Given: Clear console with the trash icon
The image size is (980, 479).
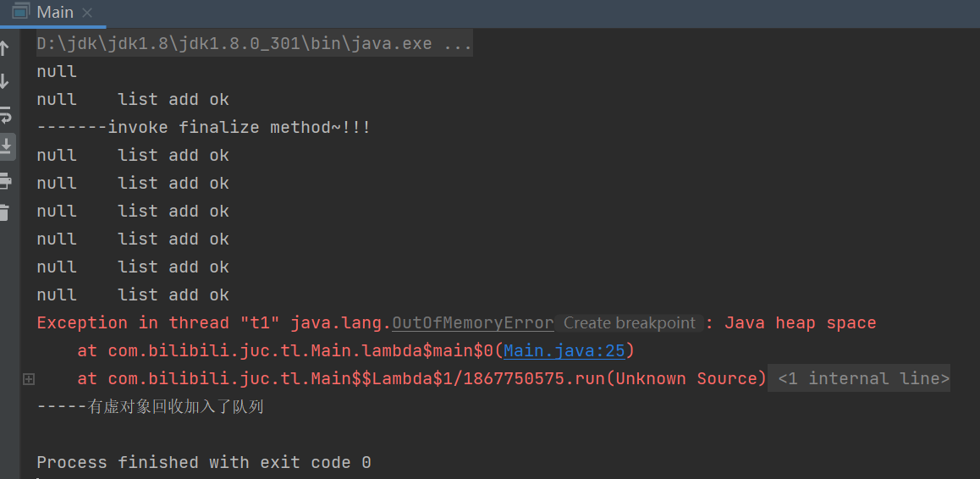Looking at the screenshot, I should click(x=5, y=212).
